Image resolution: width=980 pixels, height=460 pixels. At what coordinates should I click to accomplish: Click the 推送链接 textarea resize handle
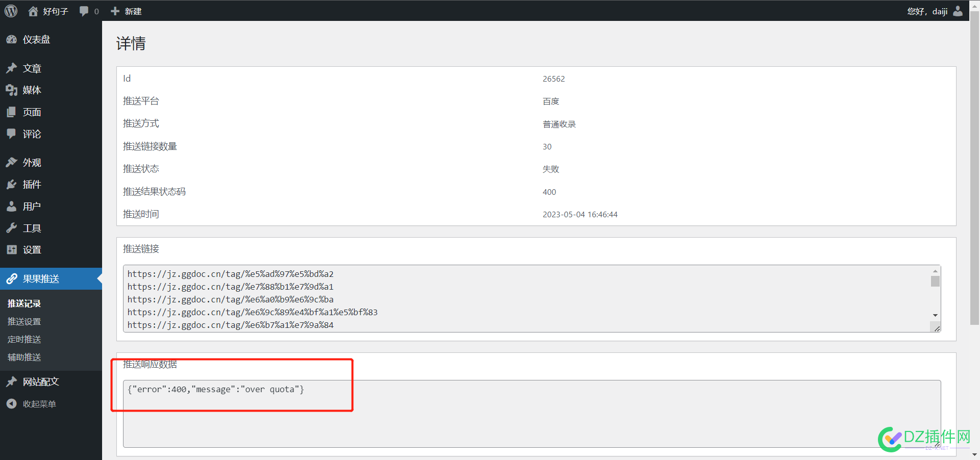937,328
